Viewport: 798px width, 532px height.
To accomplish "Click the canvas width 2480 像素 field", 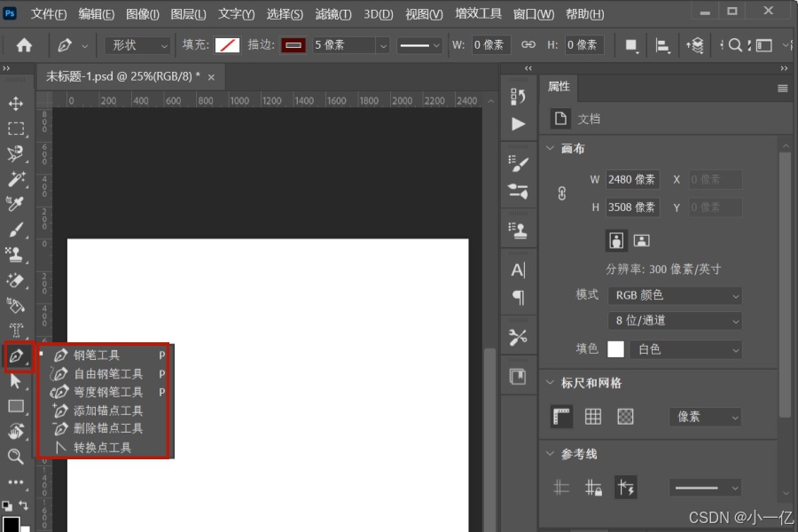I will pyautogui.click(x=632, y=179).
